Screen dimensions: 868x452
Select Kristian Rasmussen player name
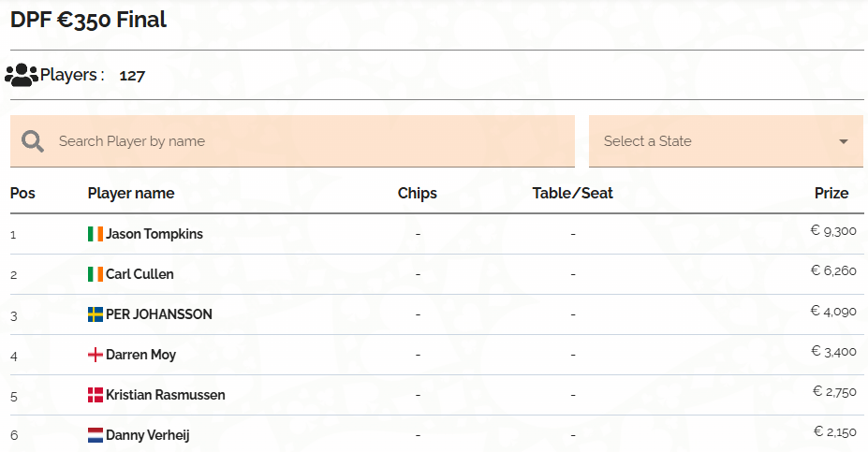(x=166, y=395)
